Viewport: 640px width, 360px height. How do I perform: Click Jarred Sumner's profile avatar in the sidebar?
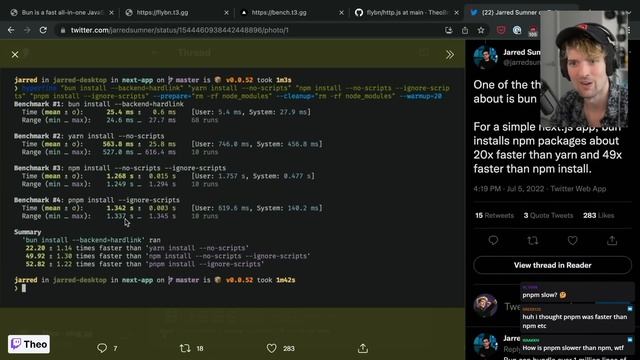[x=485, y=58]
